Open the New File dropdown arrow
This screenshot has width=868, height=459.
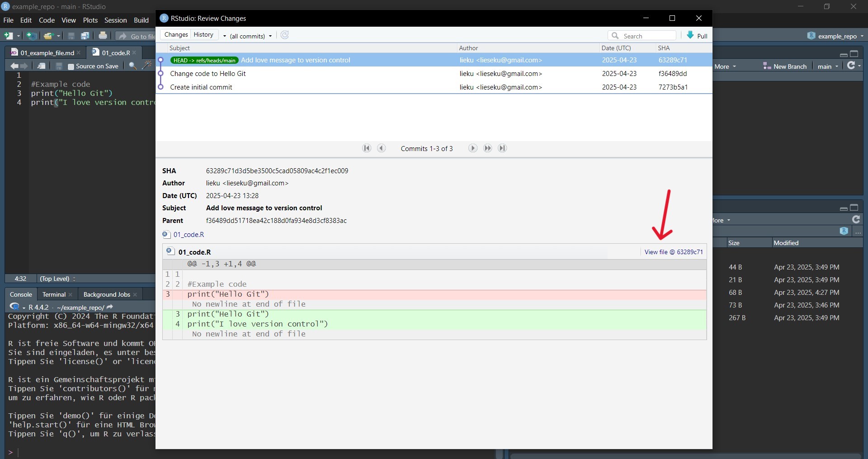[19, 36]
